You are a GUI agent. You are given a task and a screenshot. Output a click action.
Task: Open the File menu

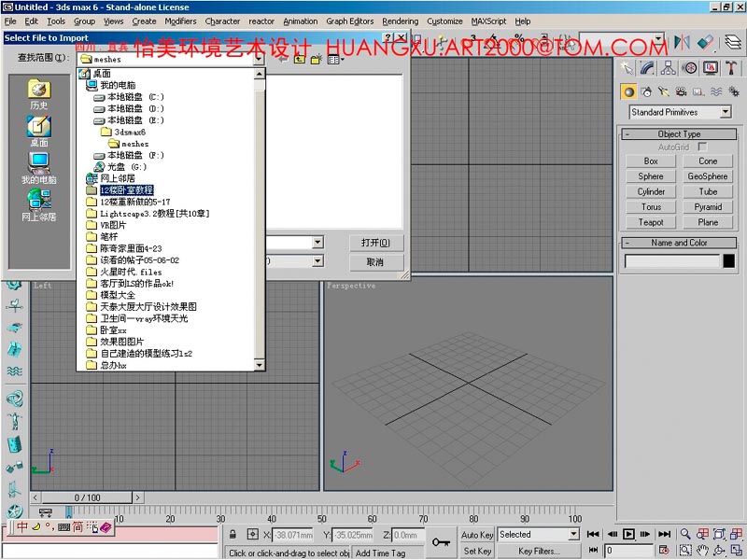click(x=10, y=21)
